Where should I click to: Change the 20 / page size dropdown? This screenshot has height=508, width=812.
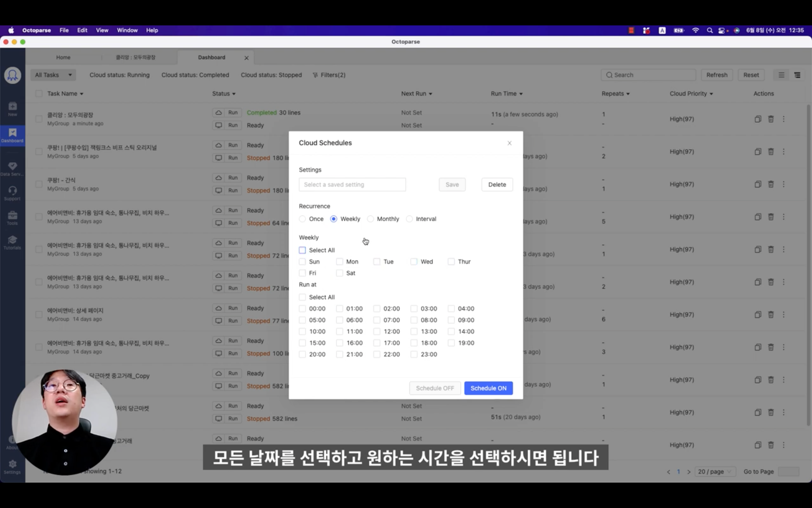coord(715,471)
